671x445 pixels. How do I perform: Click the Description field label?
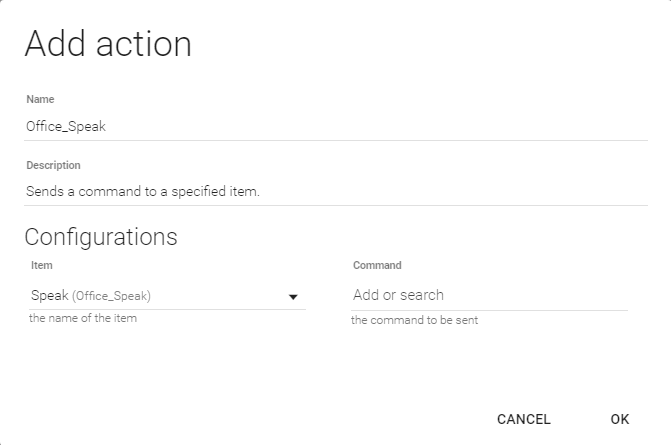point(53,165)
